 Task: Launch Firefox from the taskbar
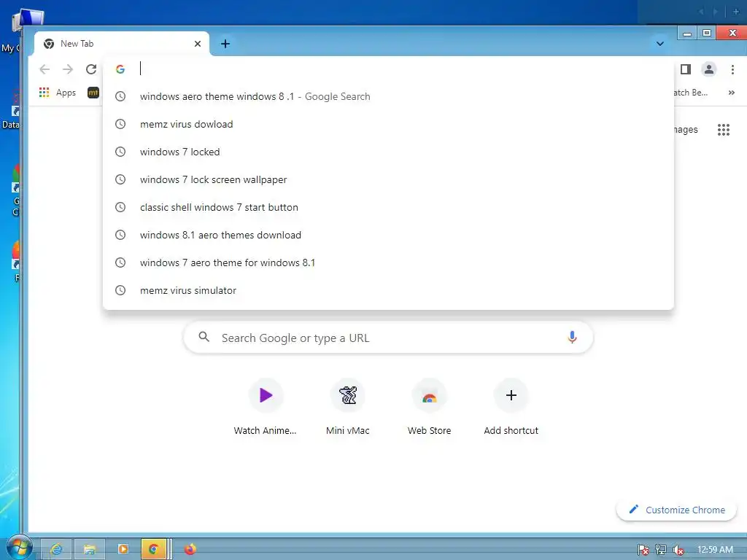click(x=190, y=549)
